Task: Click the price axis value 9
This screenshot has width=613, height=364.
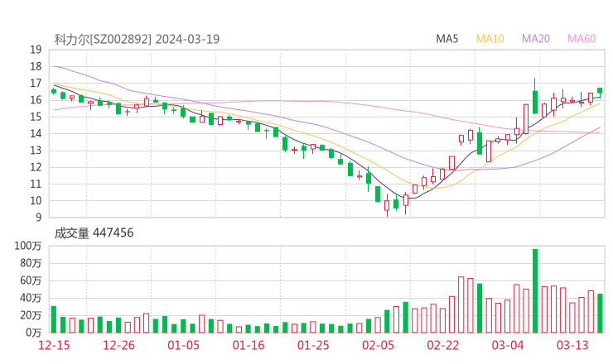Action: 38,217
